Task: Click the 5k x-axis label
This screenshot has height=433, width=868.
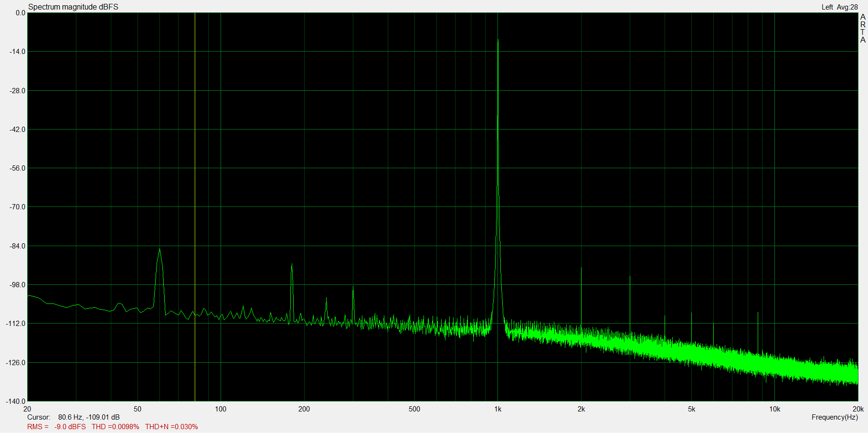Action: 691,409
